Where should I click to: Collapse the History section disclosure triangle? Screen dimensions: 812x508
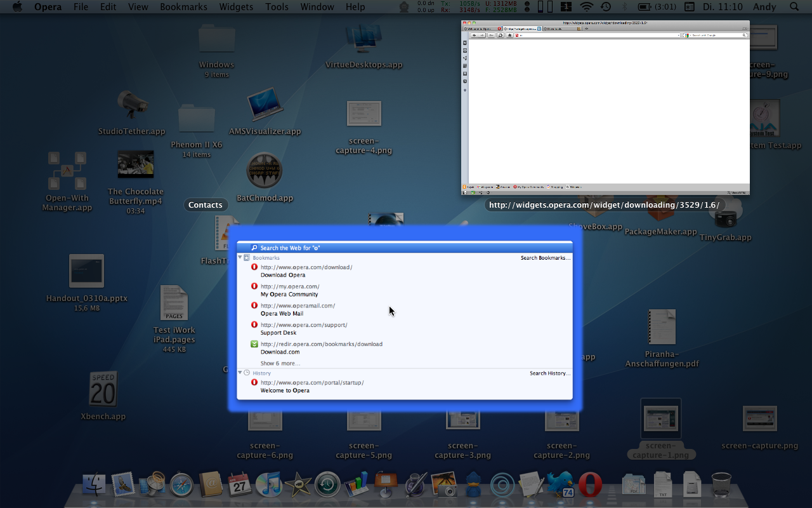(240, 373)
